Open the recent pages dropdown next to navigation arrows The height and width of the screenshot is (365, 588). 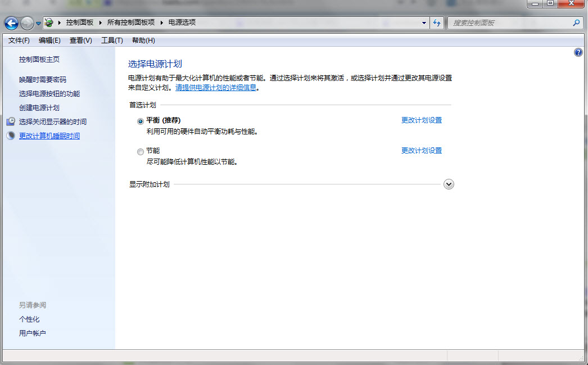coord(37,22)
